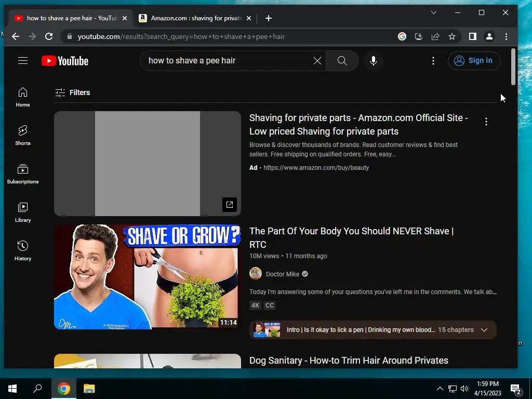532x399 pixels.
Task: Open File Explorer from the taskbar
Action: (x=89, y=389)
